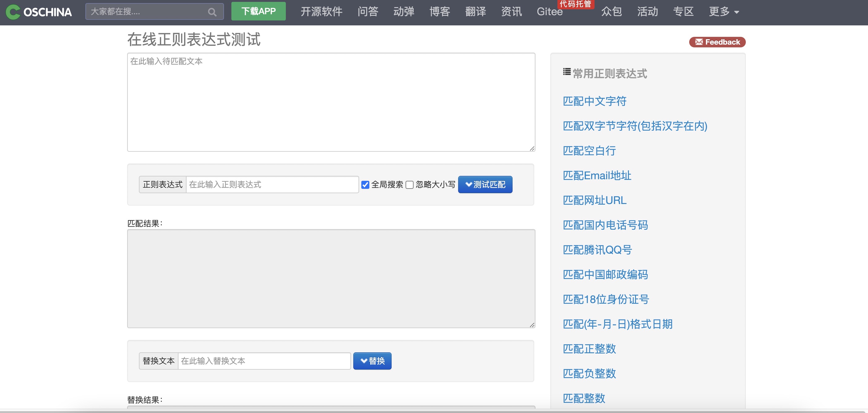The image size is (868, 413).
Task: Select the 匹配Email地址 link
Action: [x=597, y=176]
